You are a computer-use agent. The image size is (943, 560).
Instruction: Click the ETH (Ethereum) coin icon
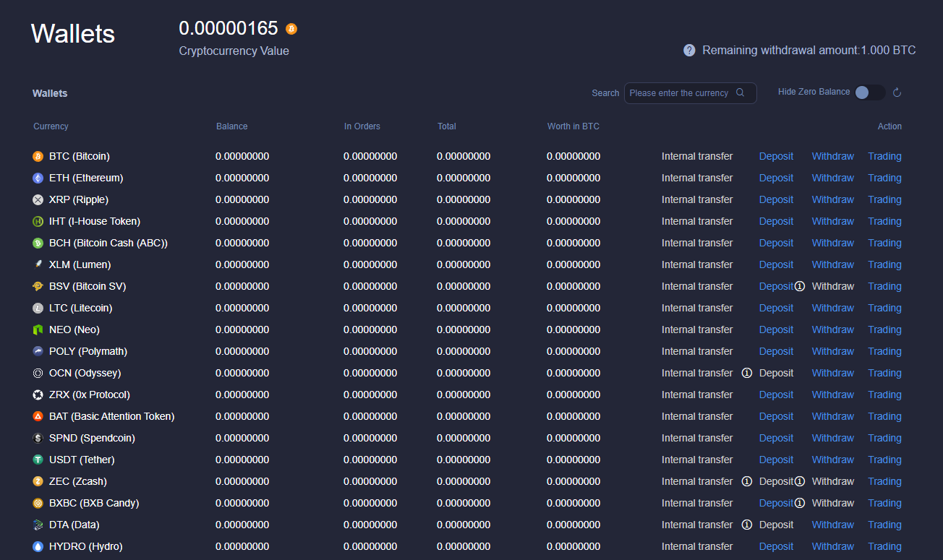pyautogui.click(x=38, y=178)
